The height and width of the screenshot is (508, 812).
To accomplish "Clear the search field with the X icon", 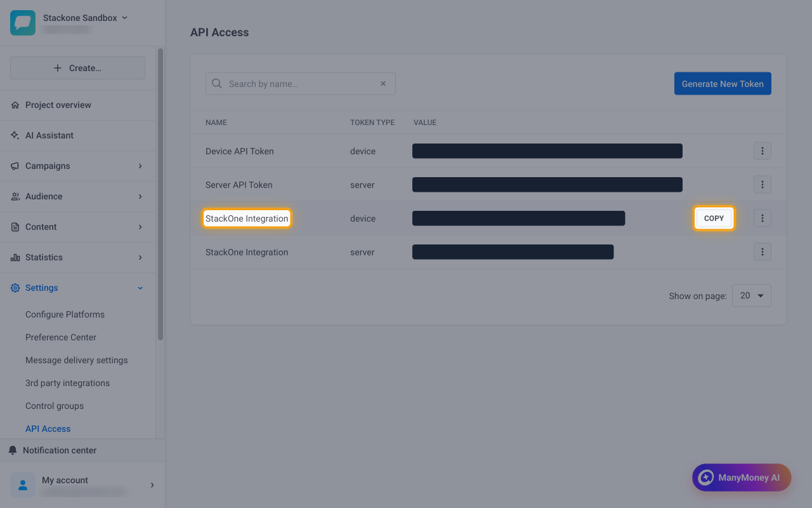I will click(x=383, y=84).
